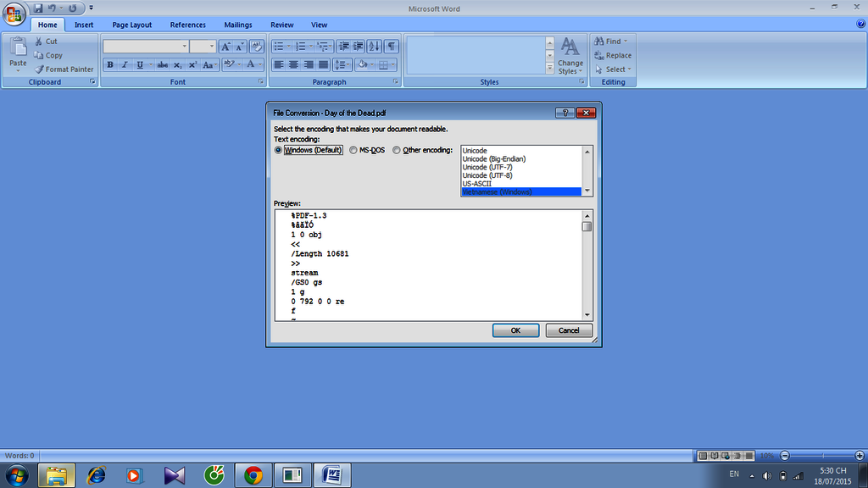Screen dimensions: 868x488
Task: Expand the Styles gallery More arrow
Action: 549,69
